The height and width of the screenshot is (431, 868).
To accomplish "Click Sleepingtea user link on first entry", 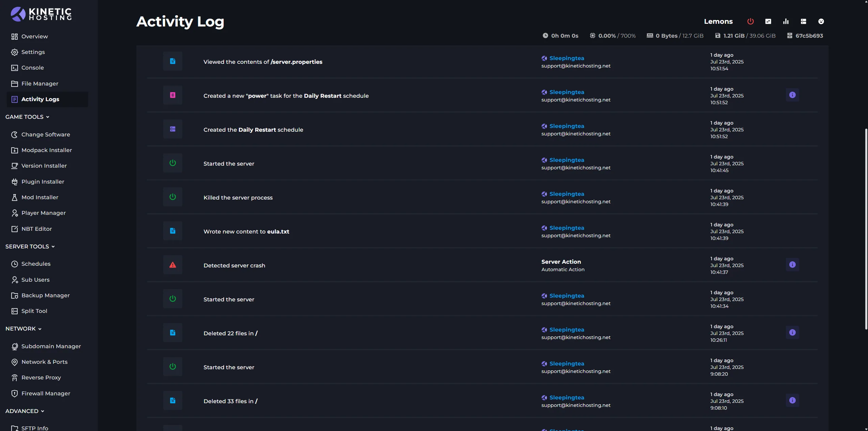I will pos(566,58).
